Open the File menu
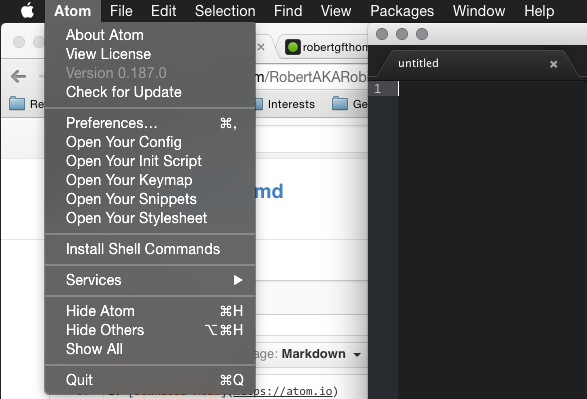Viewport: 587px width, 399px height. [x=121, y=11]
